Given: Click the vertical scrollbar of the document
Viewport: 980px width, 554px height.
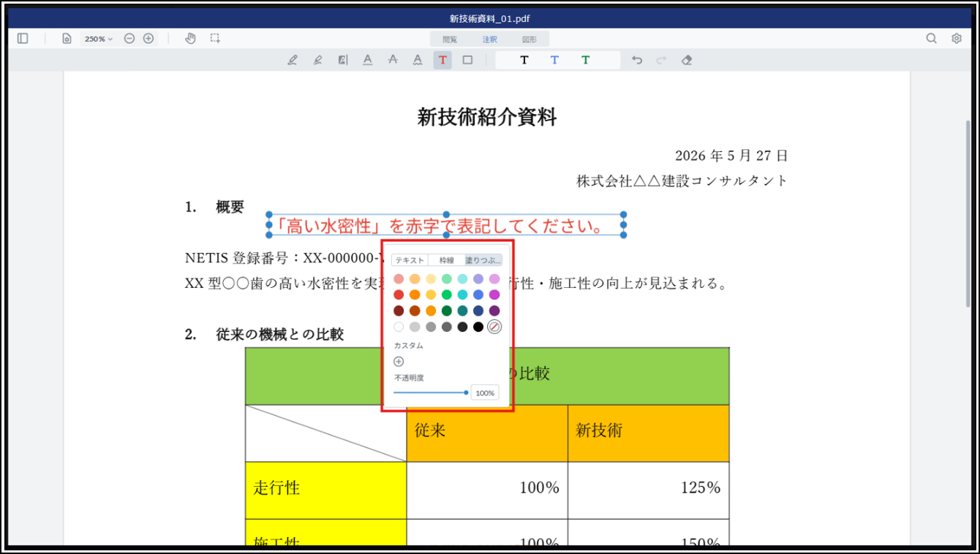Looking at the screenshot, I should [968, 213].
